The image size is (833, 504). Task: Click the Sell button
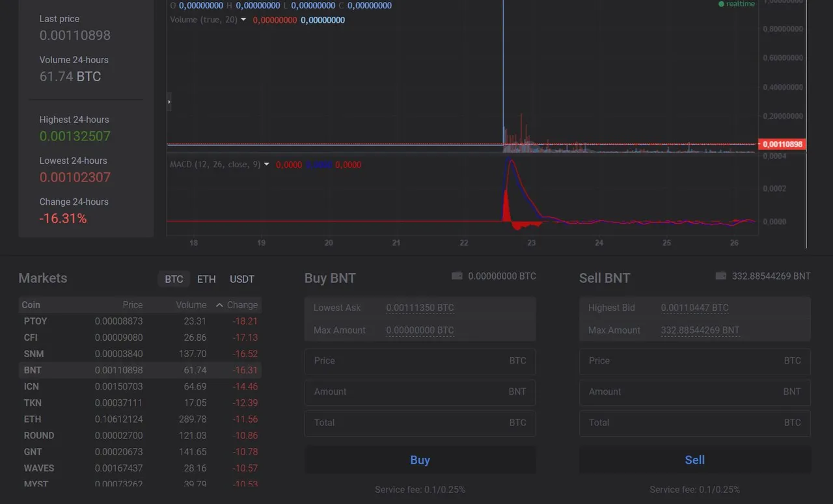tap(695, 460)
